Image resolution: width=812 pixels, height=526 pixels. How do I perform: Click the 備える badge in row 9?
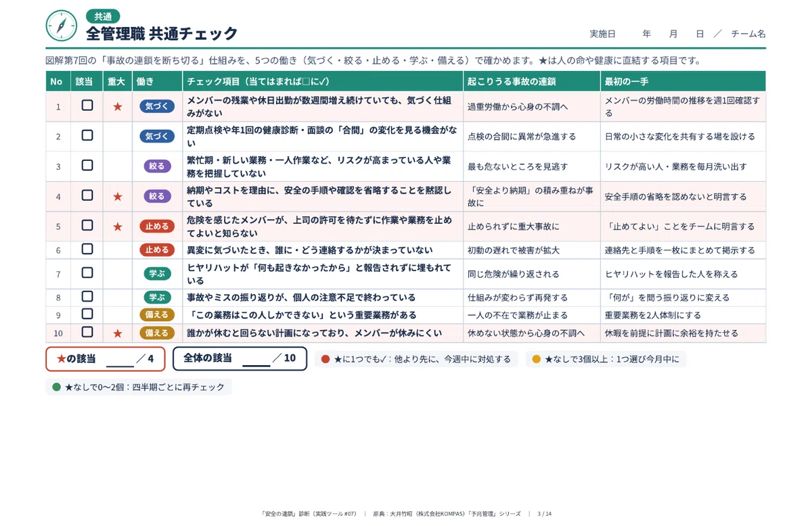[x=157, y=314]
